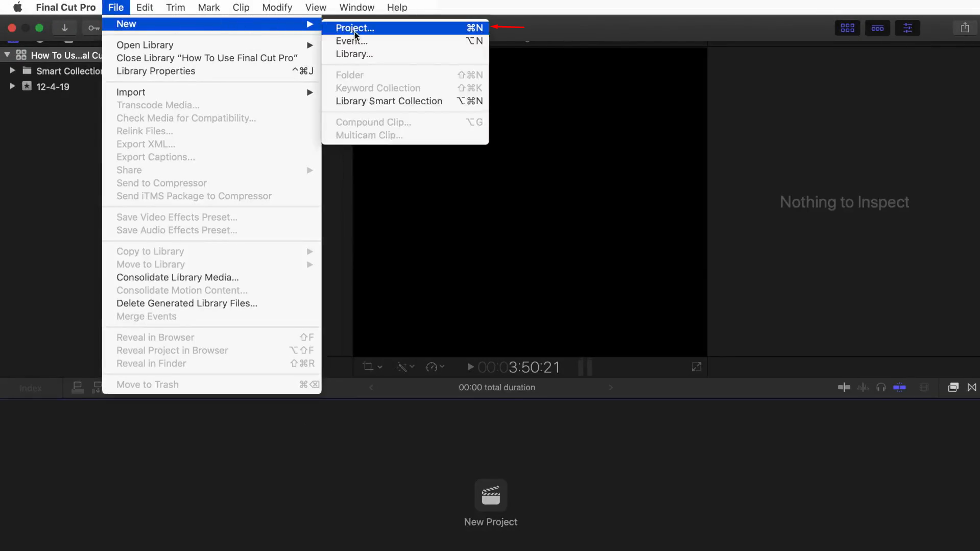Screen dimensions: 980x551
Task: Click the Share export icon
Action: 965,28
